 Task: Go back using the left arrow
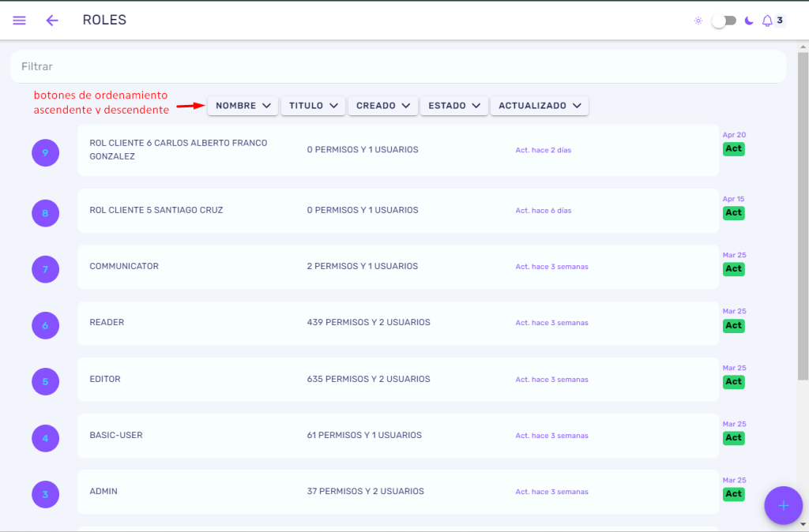pos(52,20)
